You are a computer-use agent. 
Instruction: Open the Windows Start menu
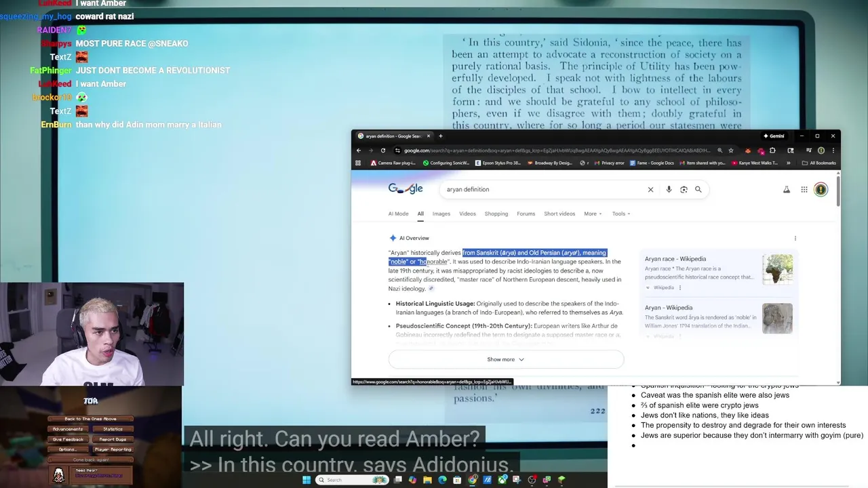[x=307, y=480]
